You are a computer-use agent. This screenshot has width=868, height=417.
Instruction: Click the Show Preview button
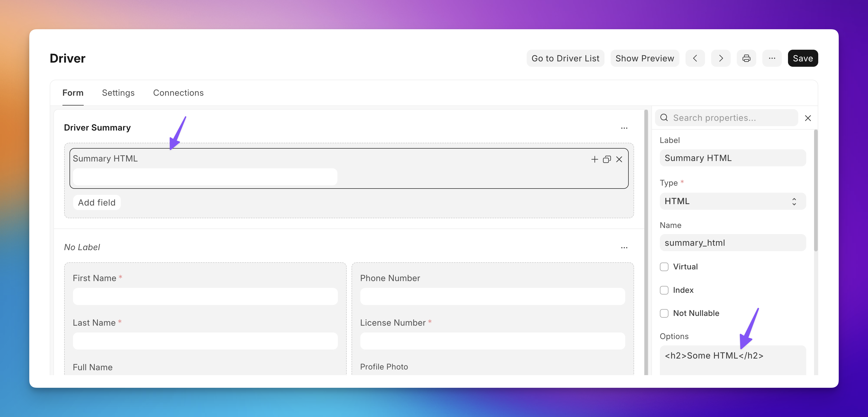click(x=644, y=58)
